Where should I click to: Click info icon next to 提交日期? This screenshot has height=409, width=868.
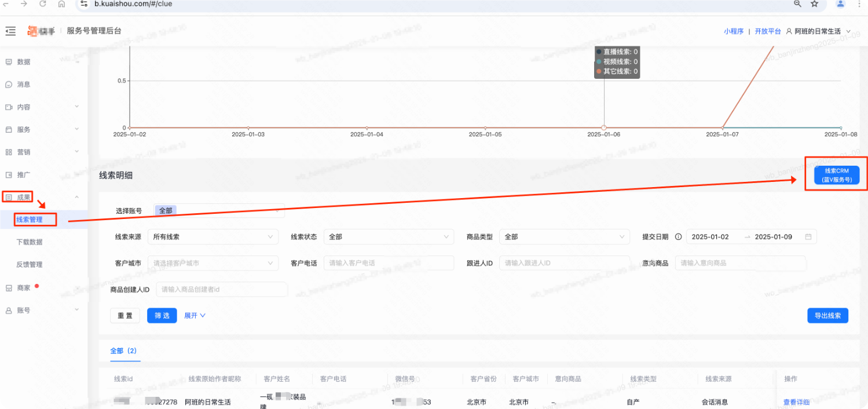click(678, 237)
